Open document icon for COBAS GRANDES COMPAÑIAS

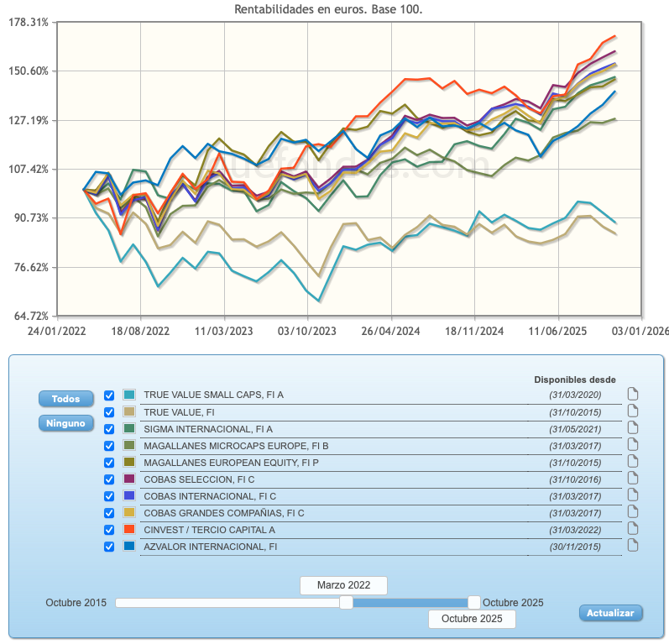tap(634, 512)
